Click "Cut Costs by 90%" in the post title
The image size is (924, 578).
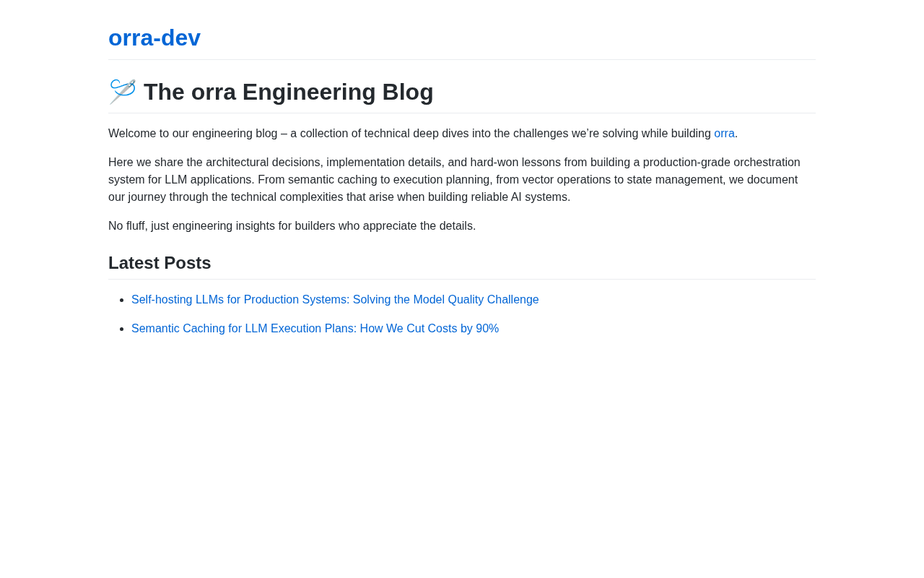(453, 329)
